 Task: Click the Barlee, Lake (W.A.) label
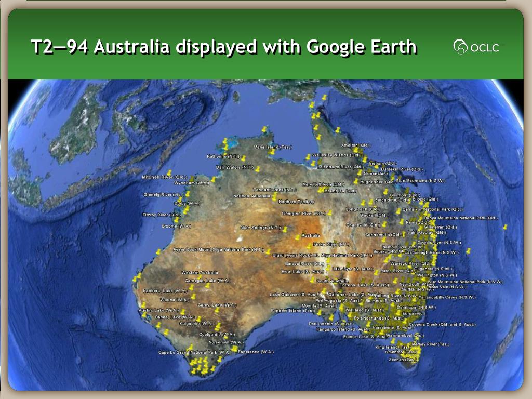[x=175, y=317]
